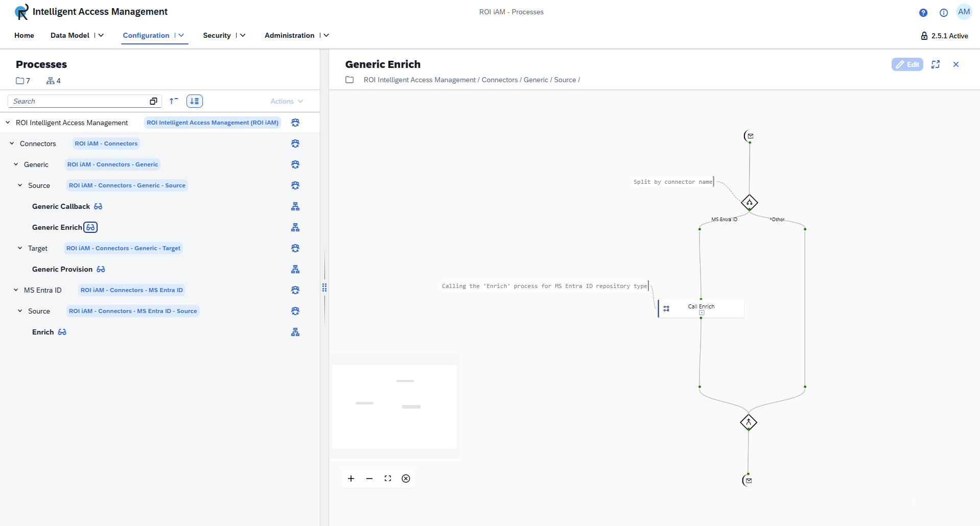
Task: Click the glasses icon next to Generic Callback
Action: coord(98,206)
